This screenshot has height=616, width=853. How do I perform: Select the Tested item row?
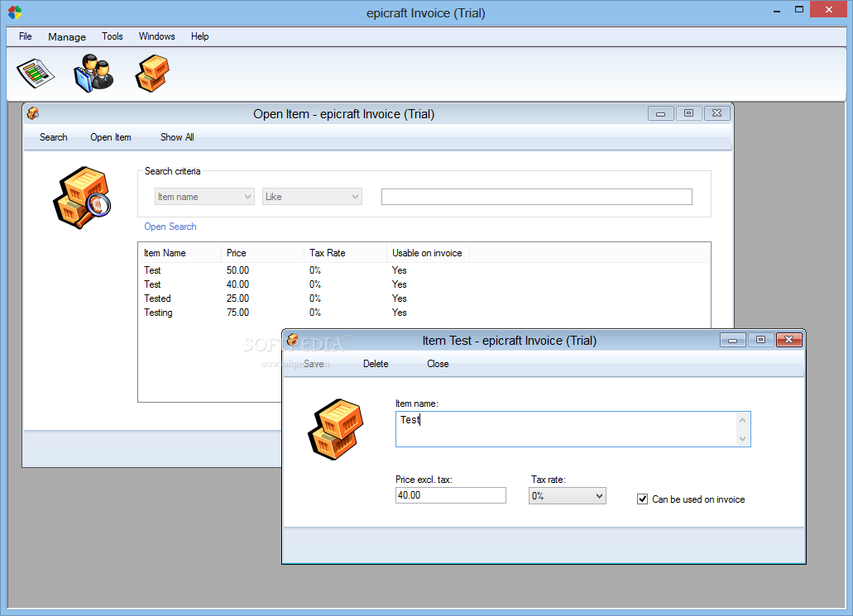point(424,298)
